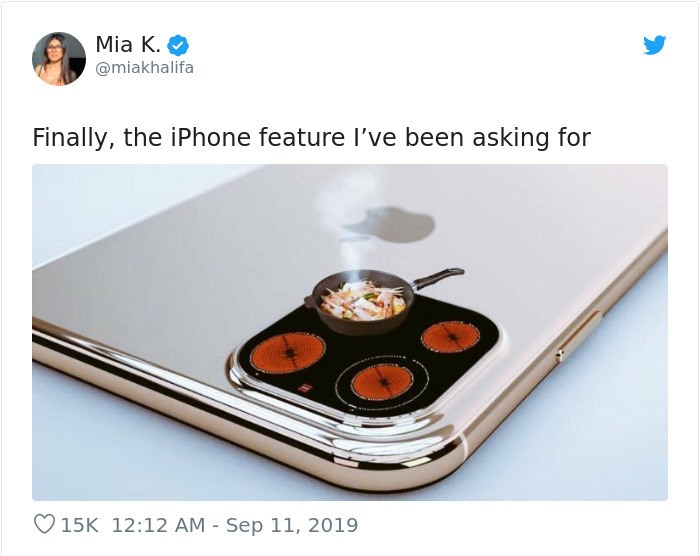This screenshot has width=700, height=556.
Task: Click the Sep 11, 2019 date
Action: tap(292, 525)
